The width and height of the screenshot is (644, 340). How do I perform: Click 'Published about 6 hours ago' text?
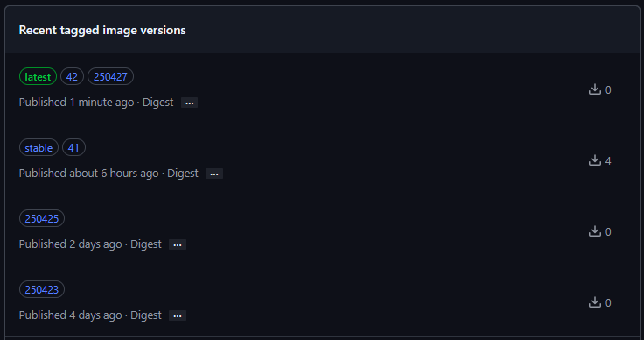(x=88, y=174)
